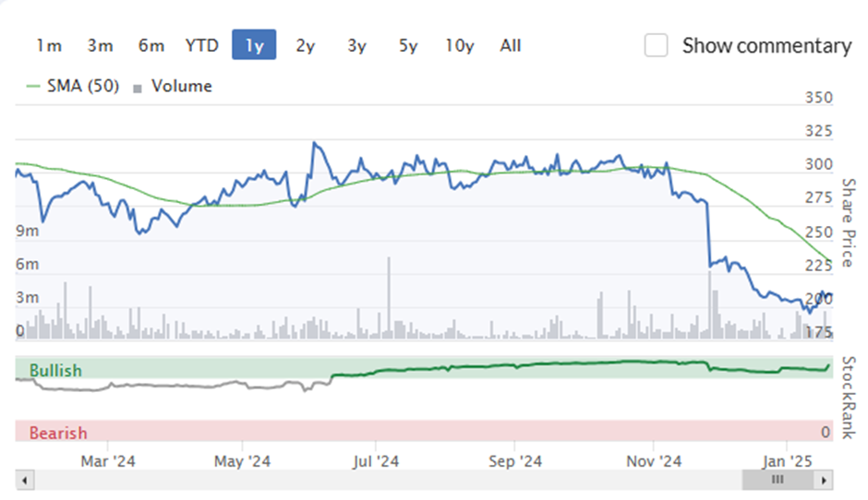Click the 350 price axis value
Screen dimensions: 868x500
point(819,98)
